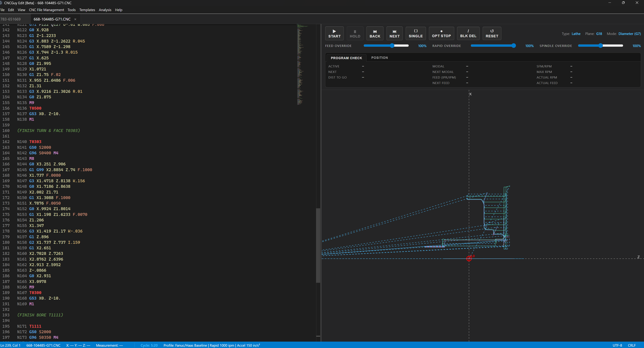This screenshot has height=348, width=644.
Task: Switch to the POSITION tab
Action: click(x=379, y=58)
